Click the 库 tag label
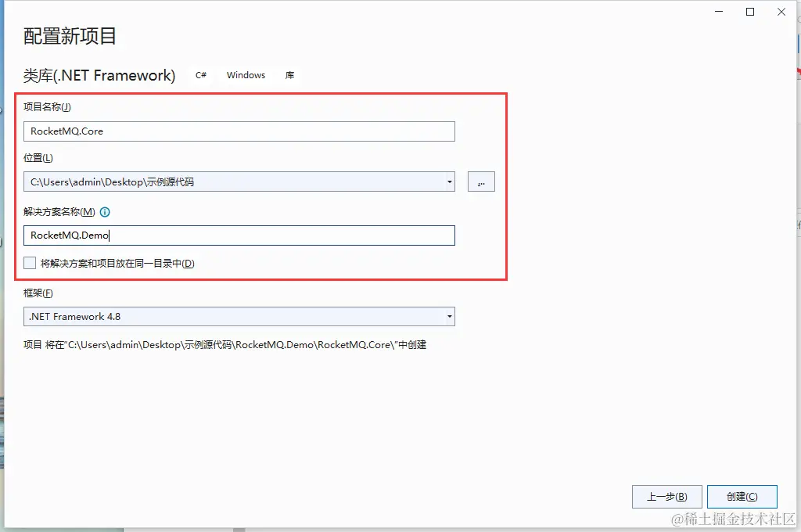The image size is (801, 532). pyautogui.click(x=289, y=75)
